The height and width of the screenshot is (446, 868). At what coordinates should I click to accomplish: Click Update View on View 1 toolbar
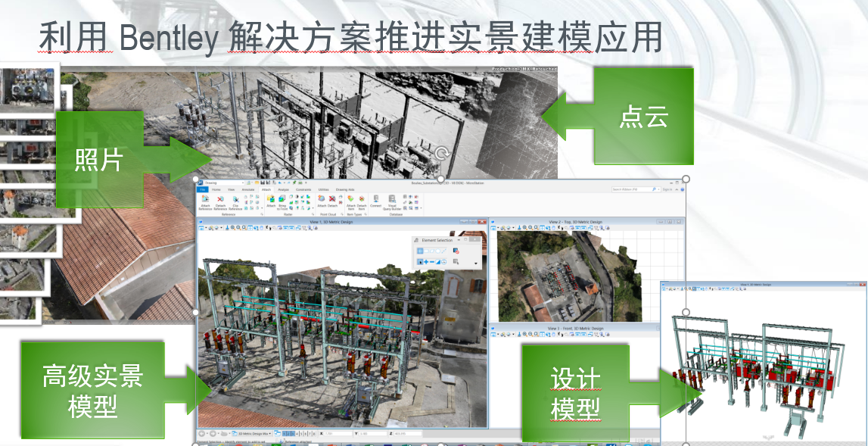tap(228, 228)
